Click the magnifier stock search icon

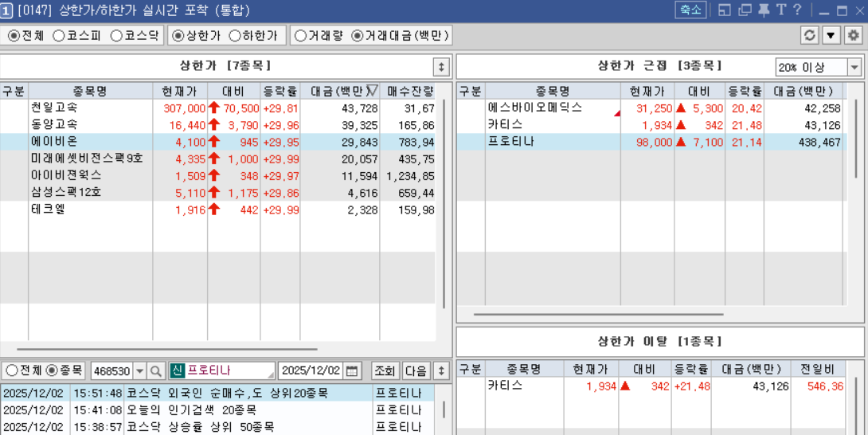click(157, 370)
